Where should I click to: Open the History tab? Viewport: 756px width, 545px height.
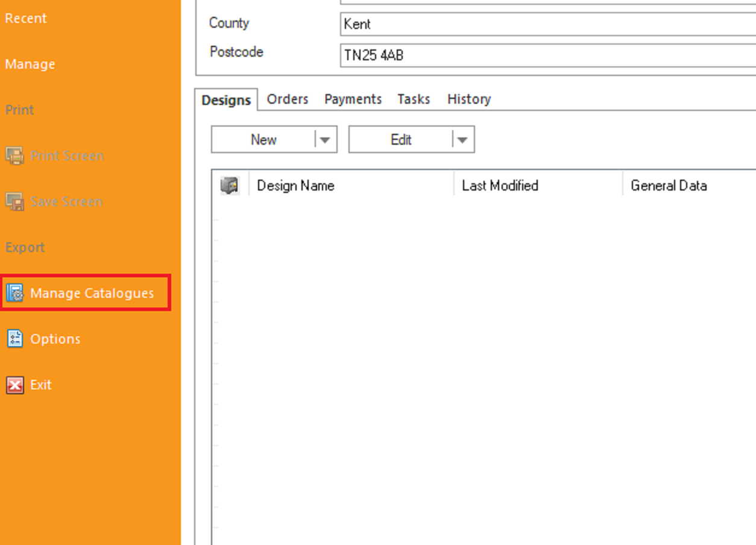click(468, 99)
